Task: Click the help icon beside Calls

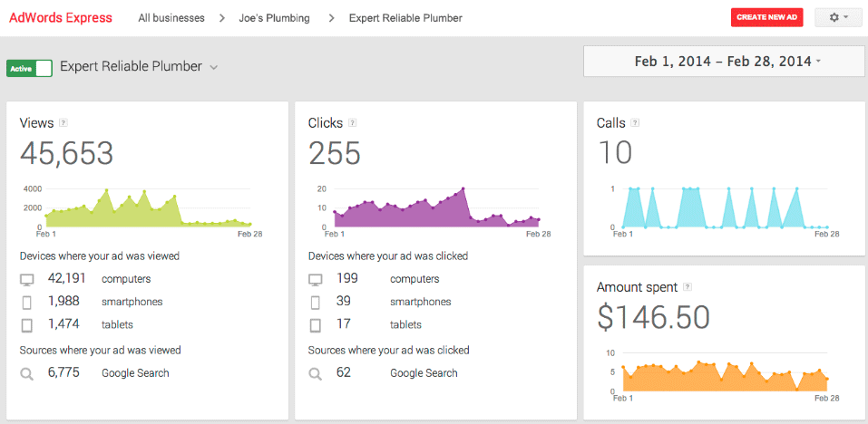Action: click(x=636, y=123)
